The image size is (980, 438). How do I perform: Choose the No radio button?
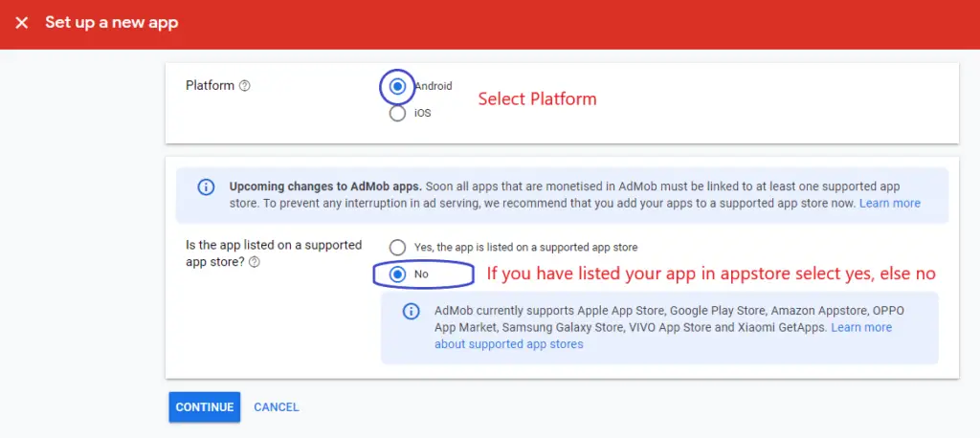tap(397, 274)
